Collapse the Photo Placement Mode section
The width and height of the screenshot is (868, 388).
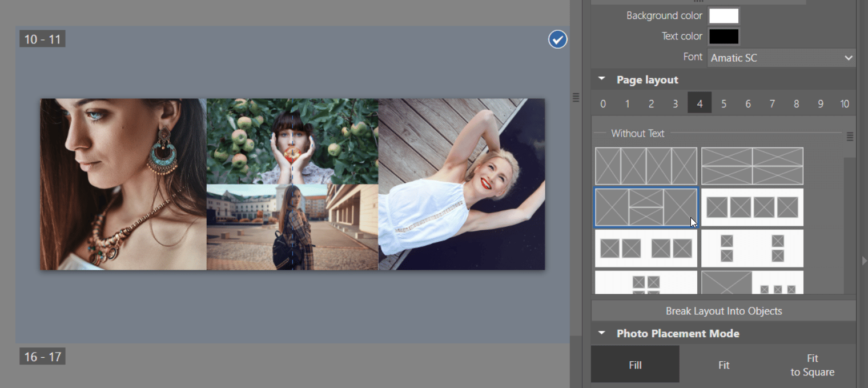(x=601, y=333)
